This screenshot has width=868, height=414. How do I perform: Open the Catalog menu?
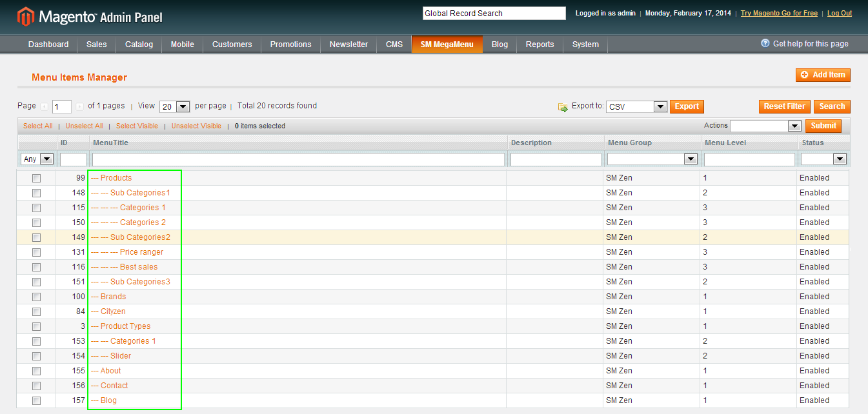[139, 44]
